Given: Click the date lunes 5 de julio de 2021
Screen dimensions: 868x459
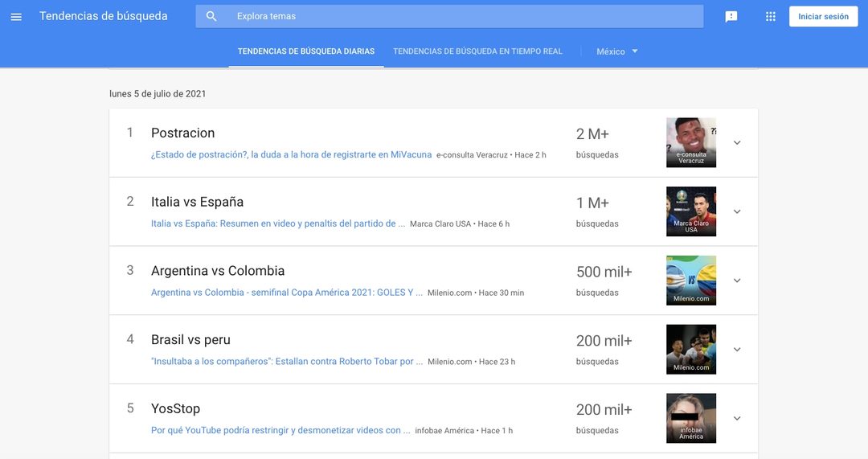Looking at the screenshot, I should tap(158, 94).
